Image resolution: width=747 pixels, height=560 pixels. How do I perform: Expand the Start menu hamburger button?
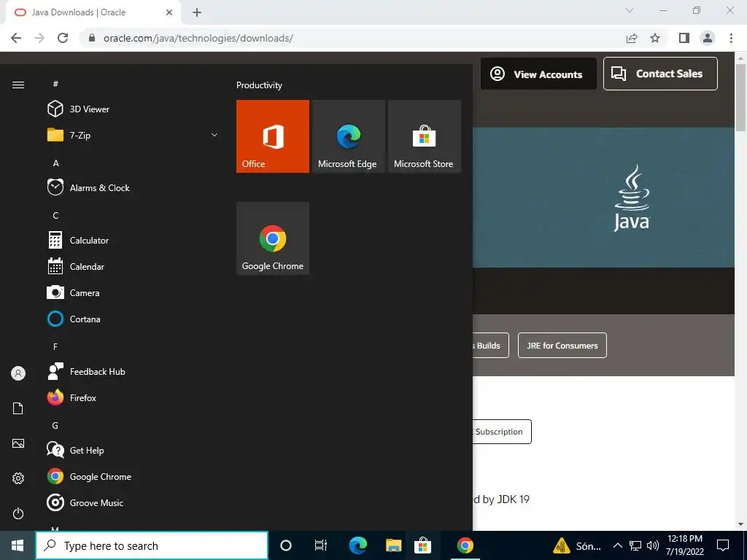[x=18, y=85]
